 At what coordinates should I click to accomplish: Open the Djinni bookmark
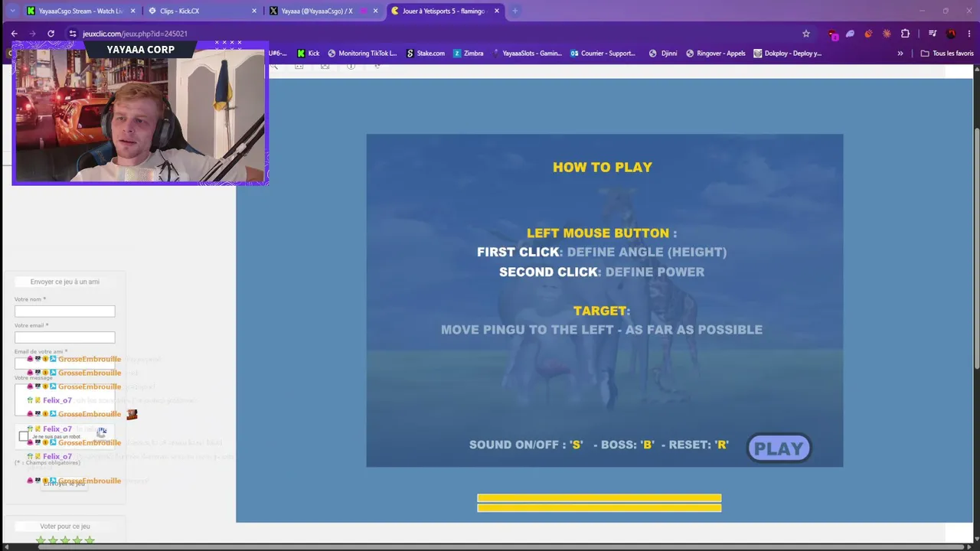pyautogui.click(x=663, y=54)
